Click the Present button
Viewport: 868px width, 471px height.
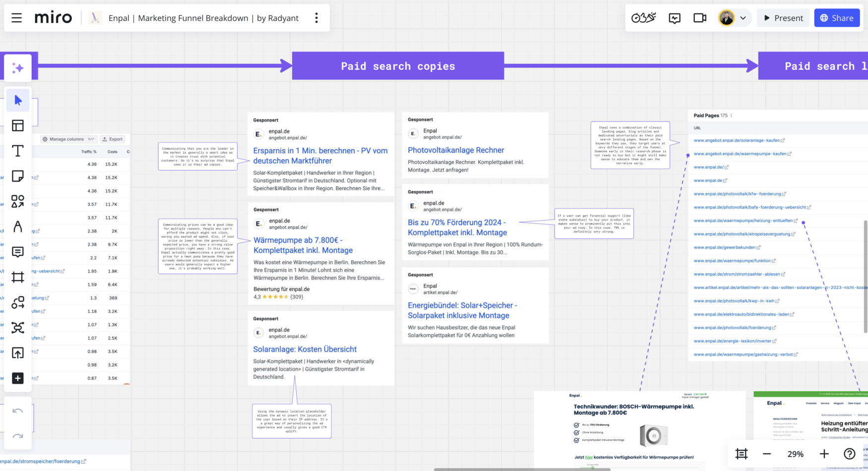[783, 18]
